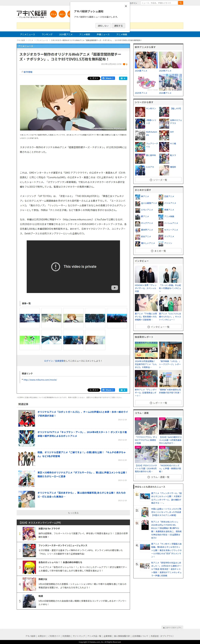The width and height of the screenshot is (200, 644).
Task: Open the キン肉マン series icon
Action: [x=140, y=112]
